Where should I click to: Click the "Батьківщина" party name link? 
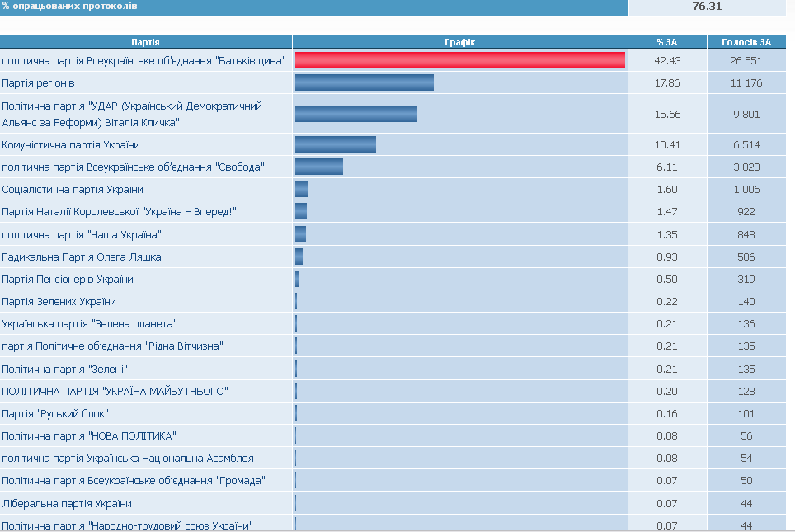click(144, 61)
